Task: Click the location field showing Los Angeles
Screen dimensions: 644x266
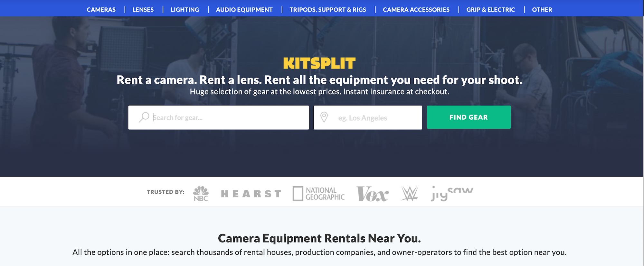Action: (x=368, y=117)
